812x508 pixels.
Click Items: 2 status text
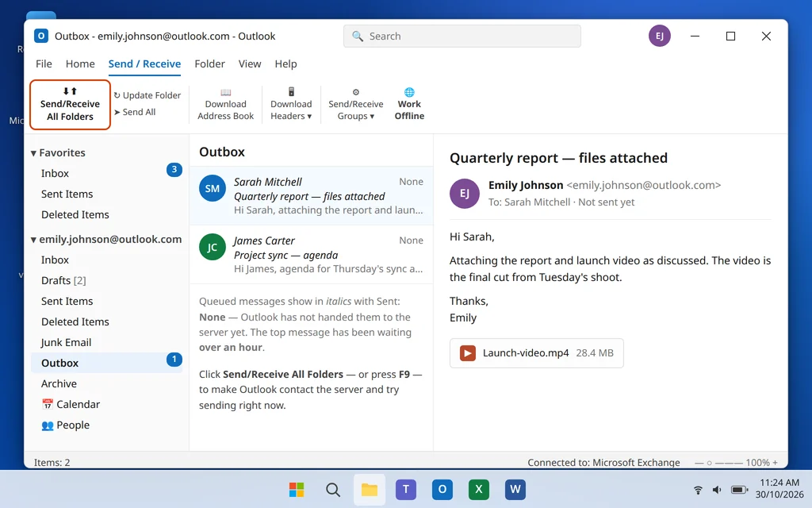tap(52, 463)
